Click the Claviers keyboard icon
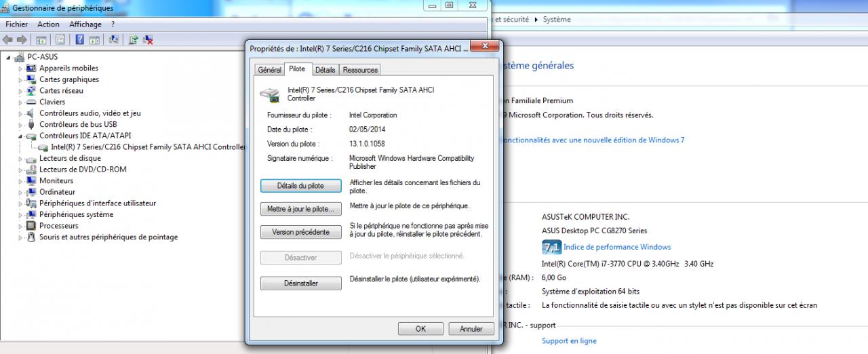Image resolution: width=868 pixels, height=354 pixels. pos(31,102)
